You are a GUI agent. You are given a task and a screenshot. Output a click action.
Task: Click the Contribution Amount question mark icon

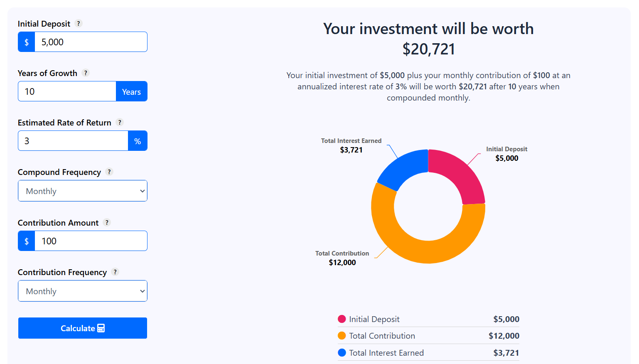107,222
